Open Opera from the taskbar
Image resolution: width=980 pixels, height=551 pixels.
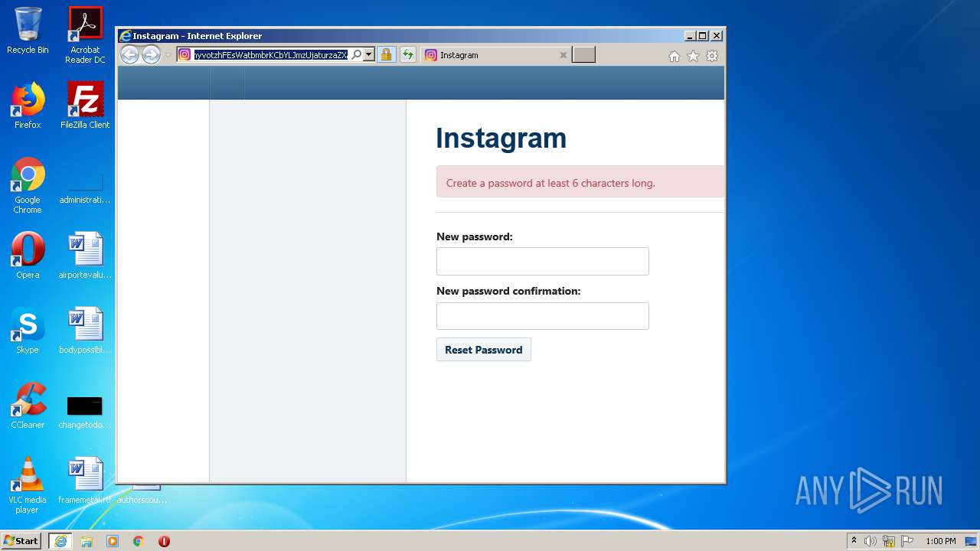tap(164, 541)
